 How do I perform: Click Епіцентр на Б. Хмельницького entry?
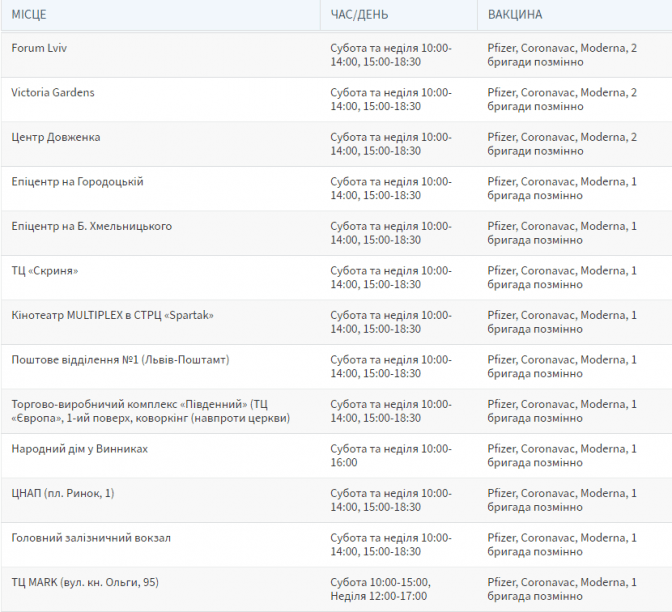[91, 226]
